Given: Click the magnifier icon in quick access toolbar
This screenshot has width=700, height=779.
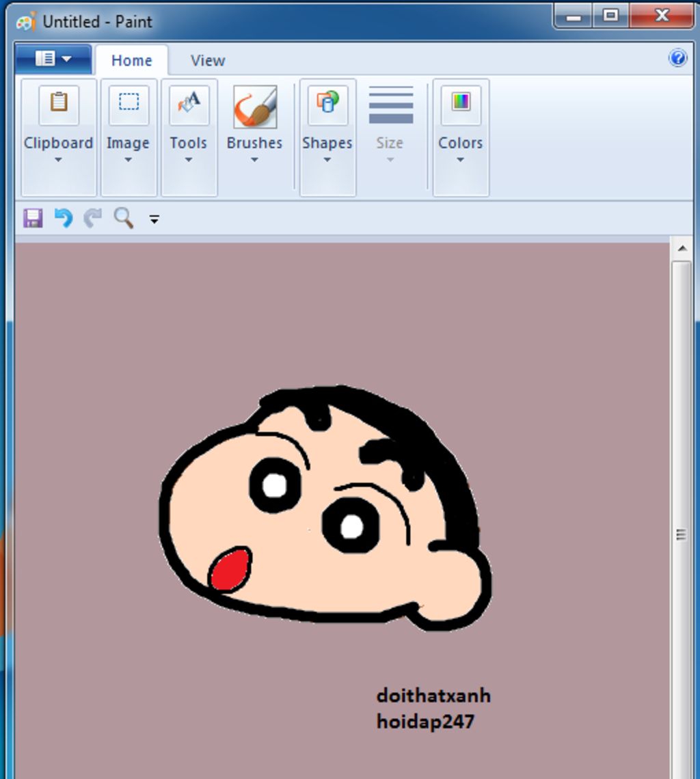Looking at the screenshot, I should (x=123, y=217).
